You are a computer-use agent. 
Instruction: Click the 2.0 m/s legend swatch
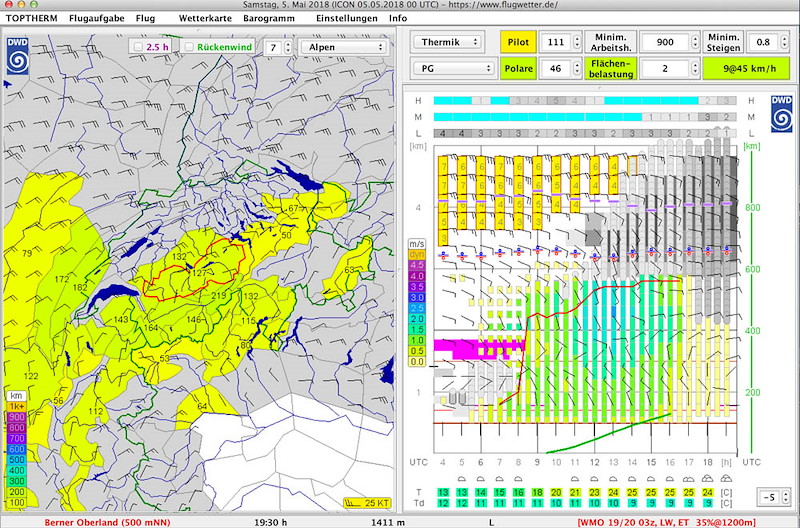(x=417, y=319)
